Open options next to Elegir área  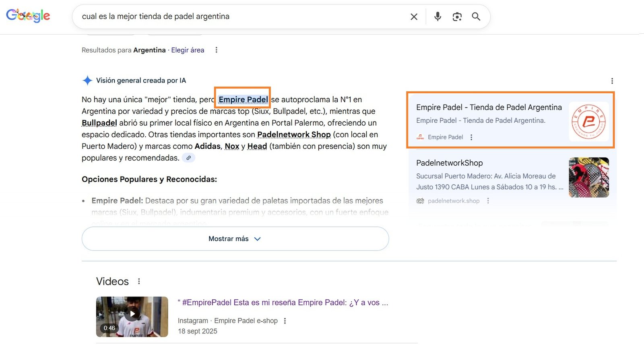(217, 50)
